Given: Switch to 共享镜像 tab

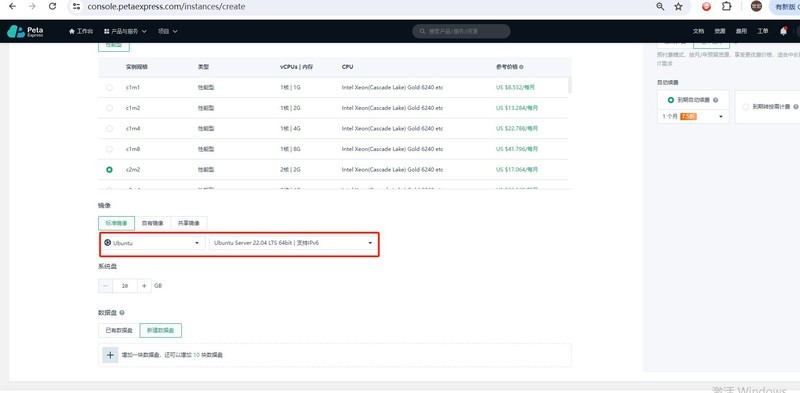Looking at the screenshot, I should (189, 223).
